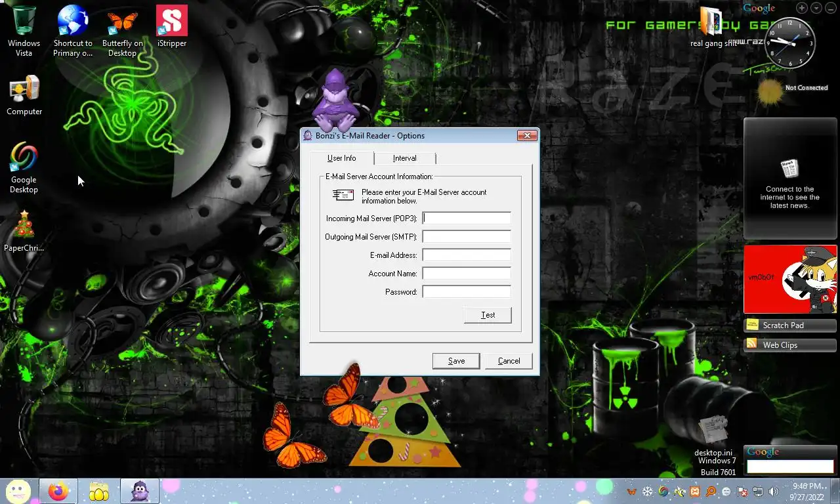Viewport: 840px width, 504px height.
Task: Click Bonzi icon in dialog title bar
Action: click(308, 136)
